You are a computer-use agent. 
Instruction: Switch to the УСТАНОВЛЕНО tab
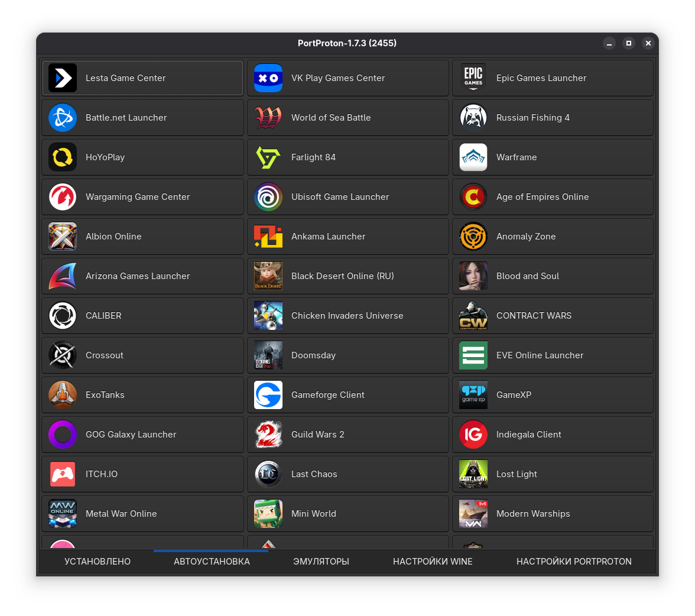(x=98, y=562)
